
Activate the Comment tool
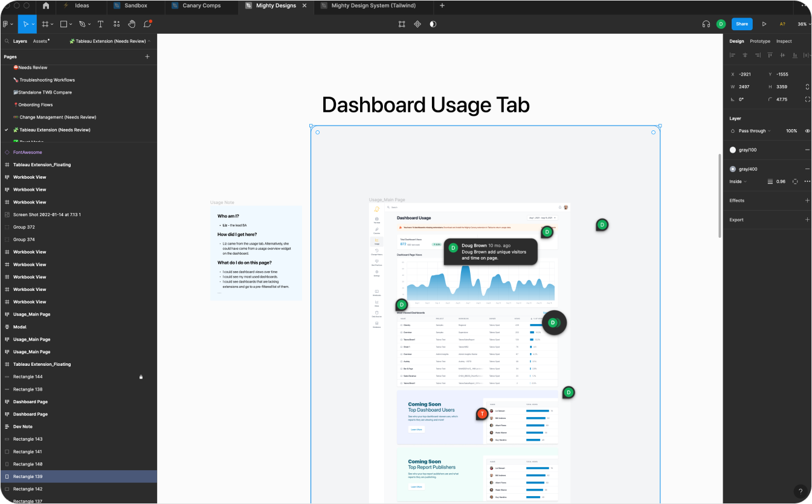click(147, 24)
